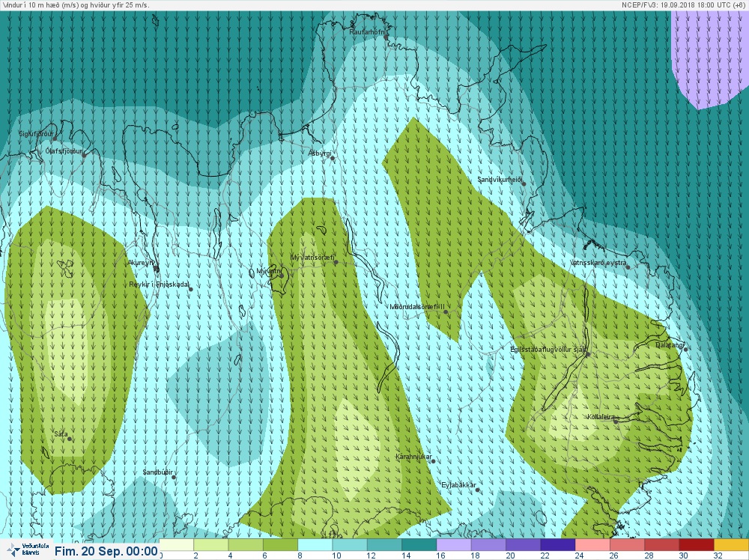This screenshot has height=560, width=749.
Task: Select the Vatnsskarð eystra station label
Action: pos(598,263)
